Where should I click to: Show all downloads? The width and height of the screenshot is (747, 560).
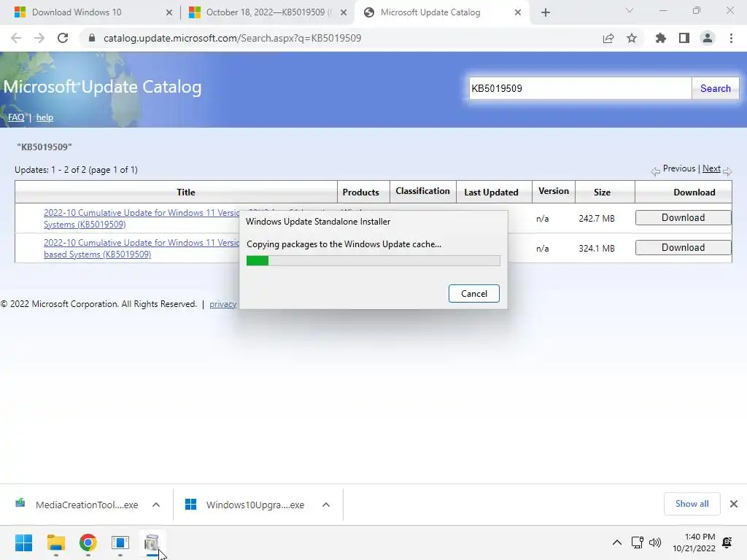(692, 504)
